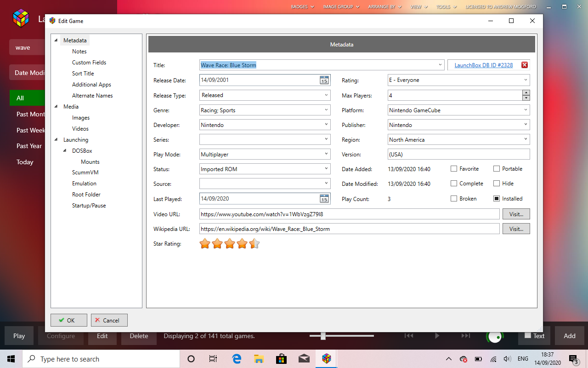
Task: Play music in LaunchBox bottom bar
Action: coord(437,336)
